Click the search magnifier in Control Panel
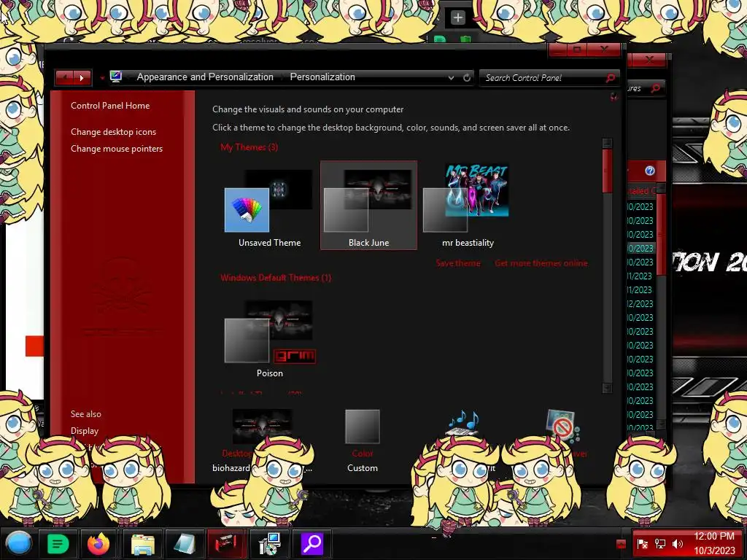747x560 pixels. click(611, 77)
